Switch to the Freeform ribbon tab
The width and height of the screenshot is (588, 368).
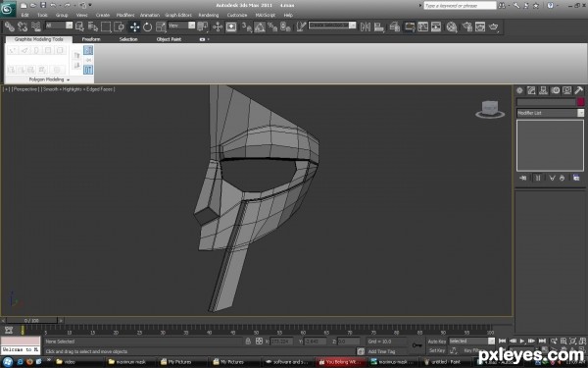pyautogui.click(x=91, y=39)
